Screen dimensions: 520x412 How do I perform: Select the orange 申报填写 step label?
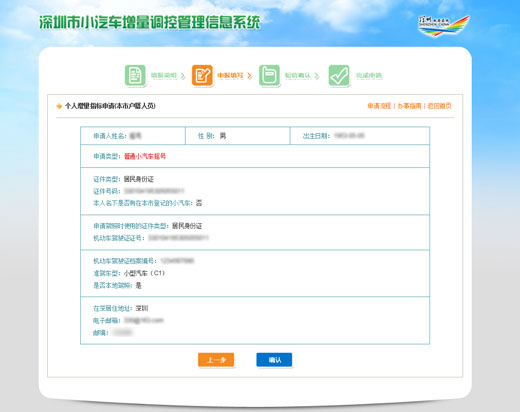[230, 75]
